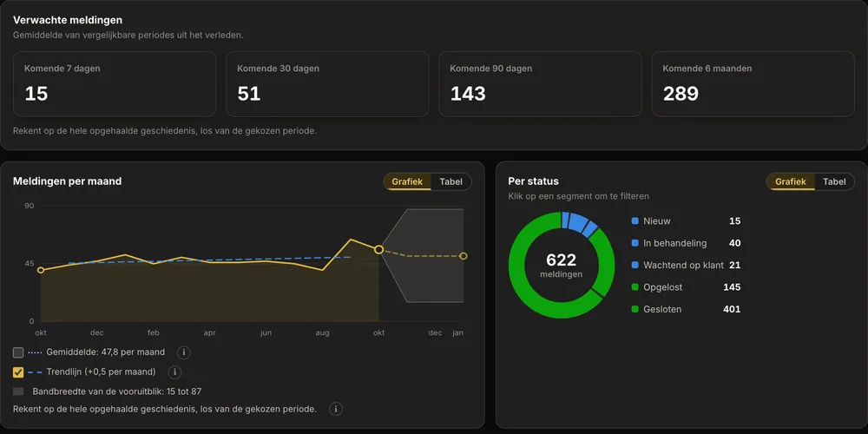
Task: Click the count 401 next to Gesloten
Action: pyautogui.click(x=732, y=310)
